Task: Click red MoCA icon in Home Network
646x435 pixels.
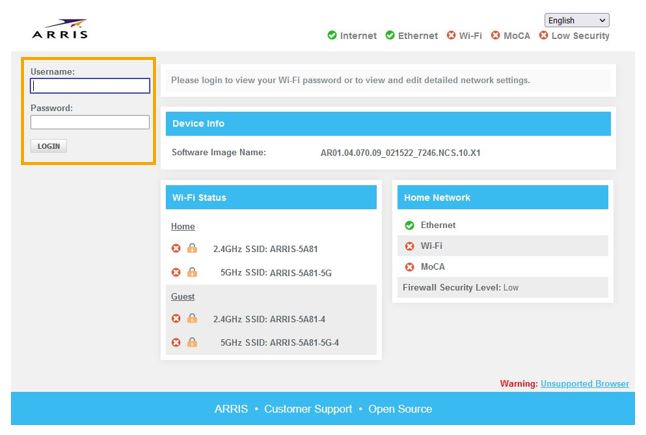Action: (410, 267)
